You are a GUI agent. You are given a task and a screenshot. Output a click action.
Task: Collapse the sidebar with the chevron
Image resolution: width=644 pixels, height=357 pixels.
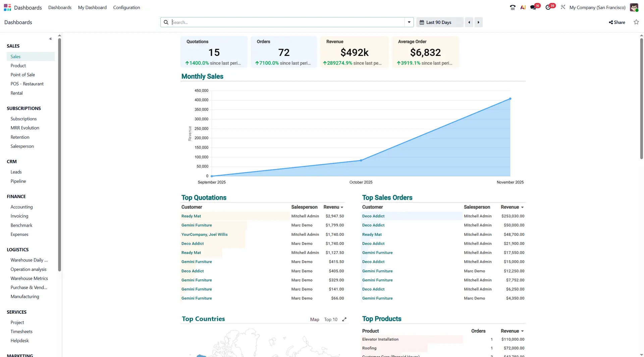coord(51,39)
